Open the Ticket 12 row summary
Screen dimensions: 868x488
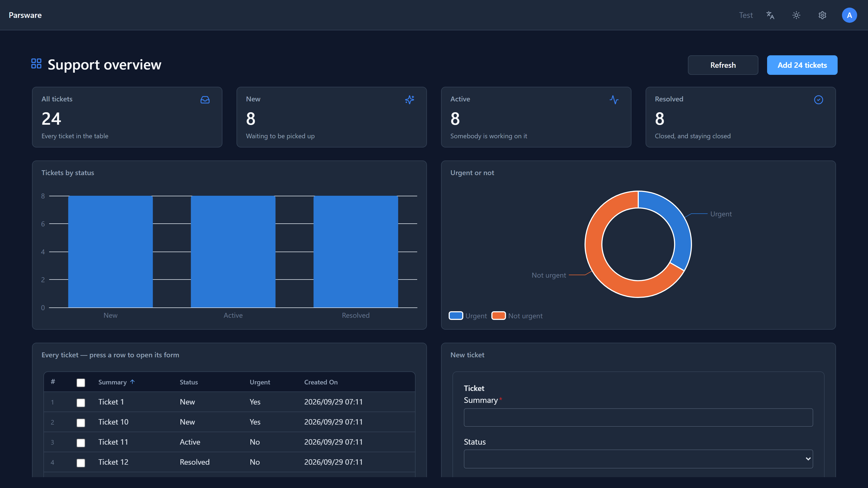(113, 462)
